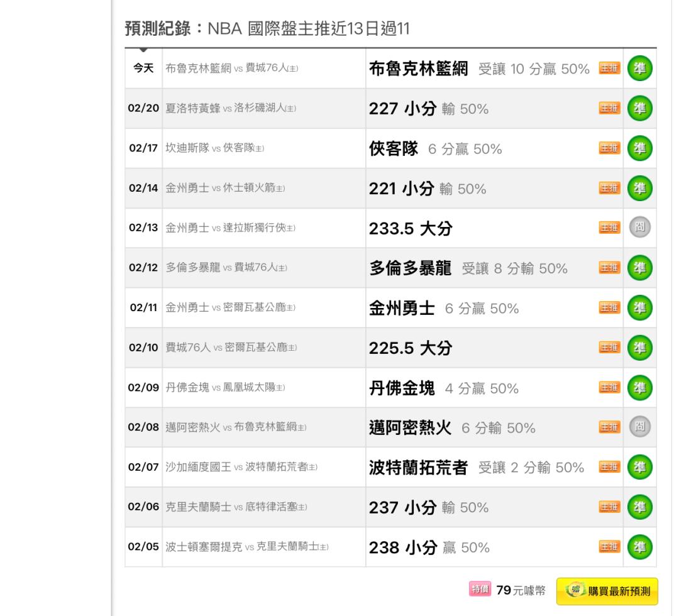Screen dimensions: 679x616
Task: Select prediction 221 小分 輸 50%
Action: 428,189
